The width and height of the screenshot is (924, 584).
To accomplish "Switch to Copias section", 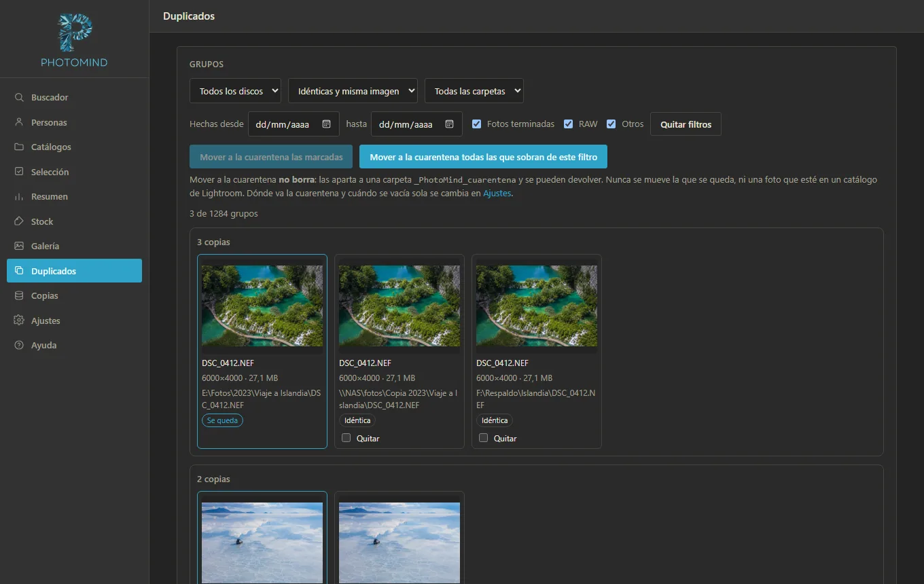I will [x=74, y=295].
